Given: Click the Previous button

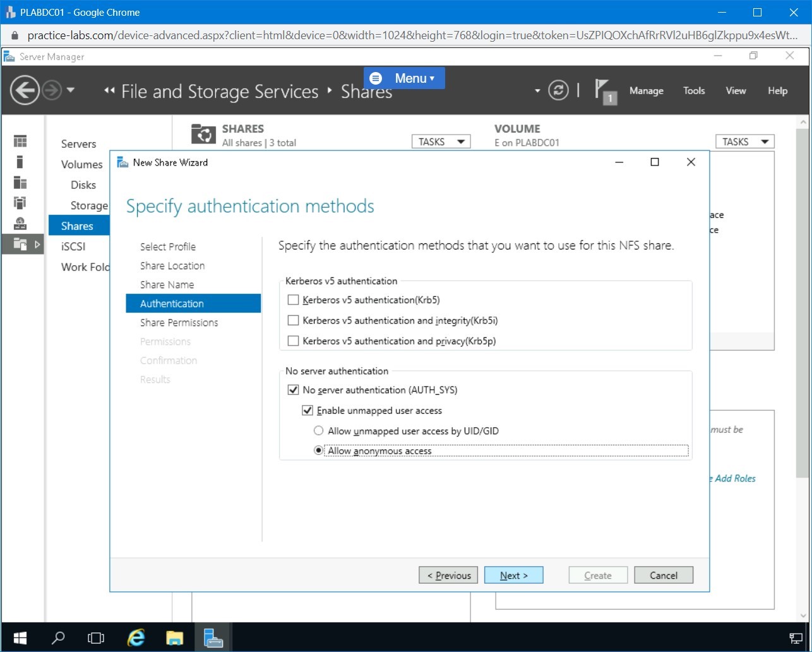Looking at the screenshot, I should pyautogui.click(x=448, y=576).
